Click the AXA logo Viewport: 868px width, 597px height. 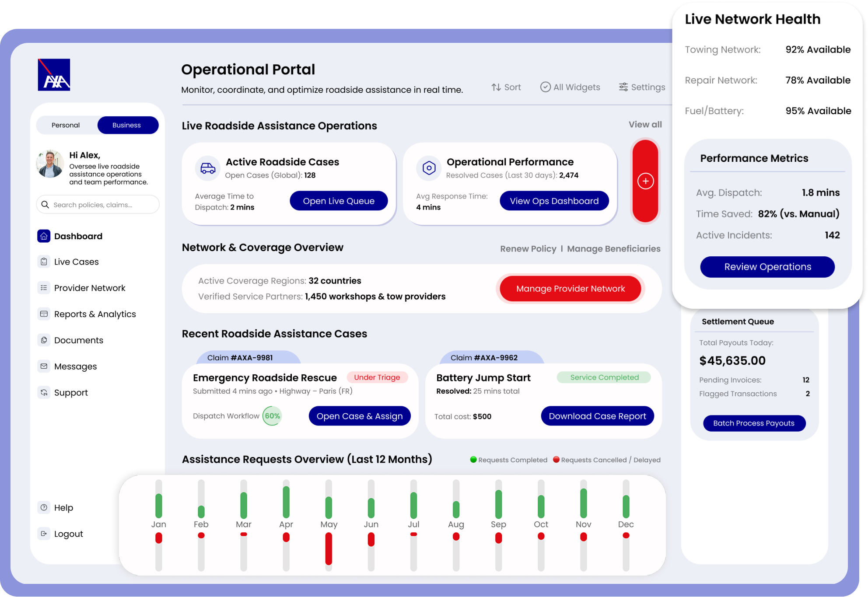54,75
